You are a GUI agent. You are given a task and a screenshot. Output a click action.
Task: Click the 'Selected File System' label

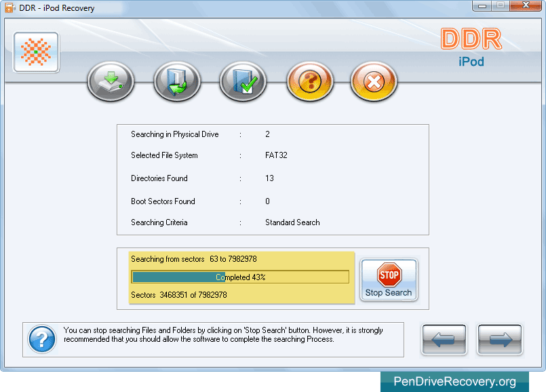coord(164,155)
